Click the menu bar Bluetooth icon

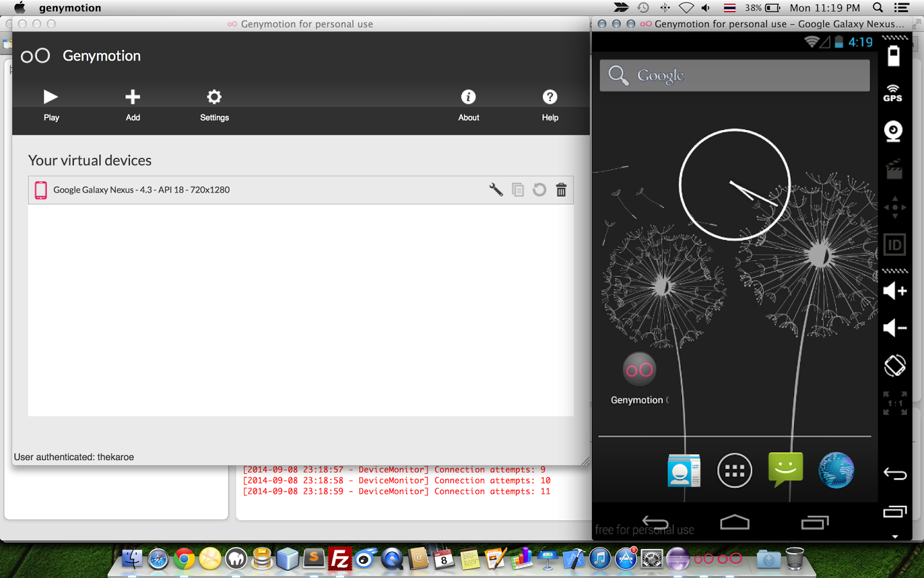coord(665,8)
